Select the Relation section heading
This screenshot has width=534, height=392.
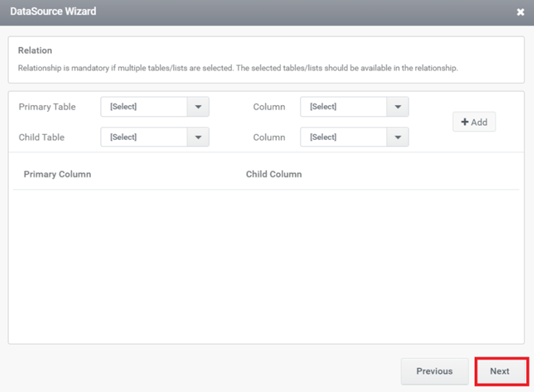35,50
